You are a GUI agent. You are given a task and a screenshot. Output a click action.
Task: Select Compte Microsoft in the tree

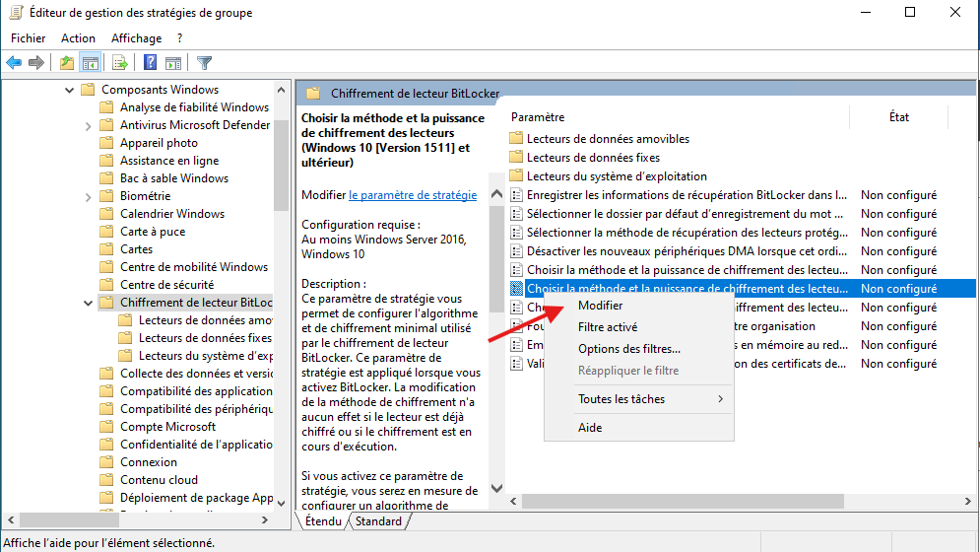[x=168, y=426]
